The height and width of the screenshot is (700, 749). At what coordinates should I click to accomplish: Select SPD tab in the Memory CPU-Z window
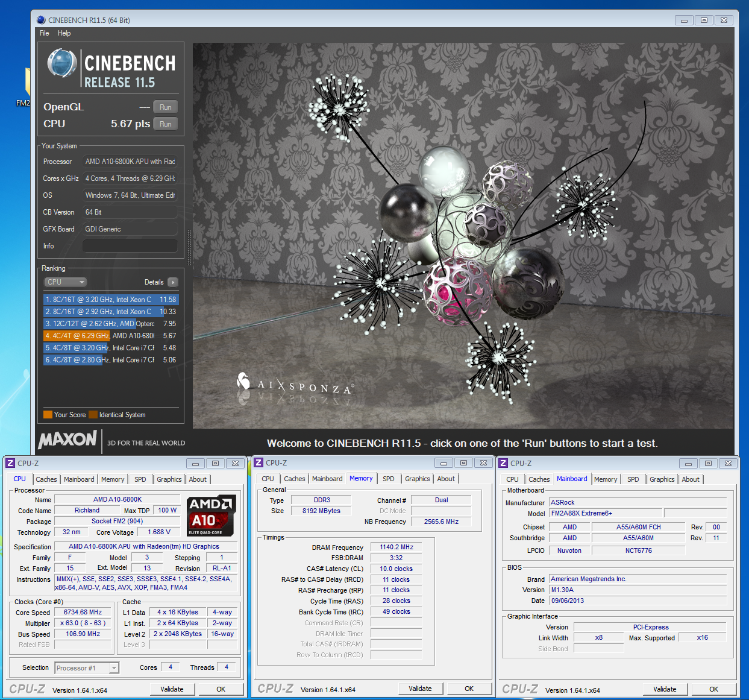tap(389, 479)
